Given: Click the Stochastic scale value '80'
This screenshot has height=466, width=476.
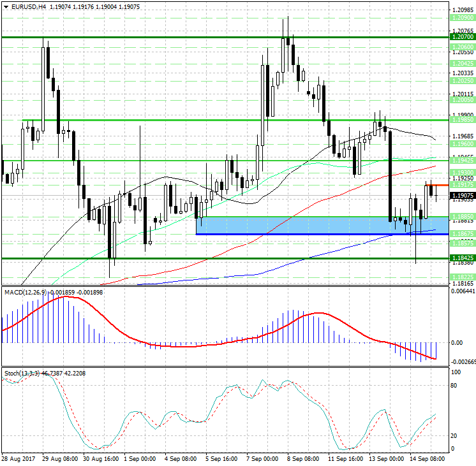Looking at the screenshot, I should [x=454, y=386].
